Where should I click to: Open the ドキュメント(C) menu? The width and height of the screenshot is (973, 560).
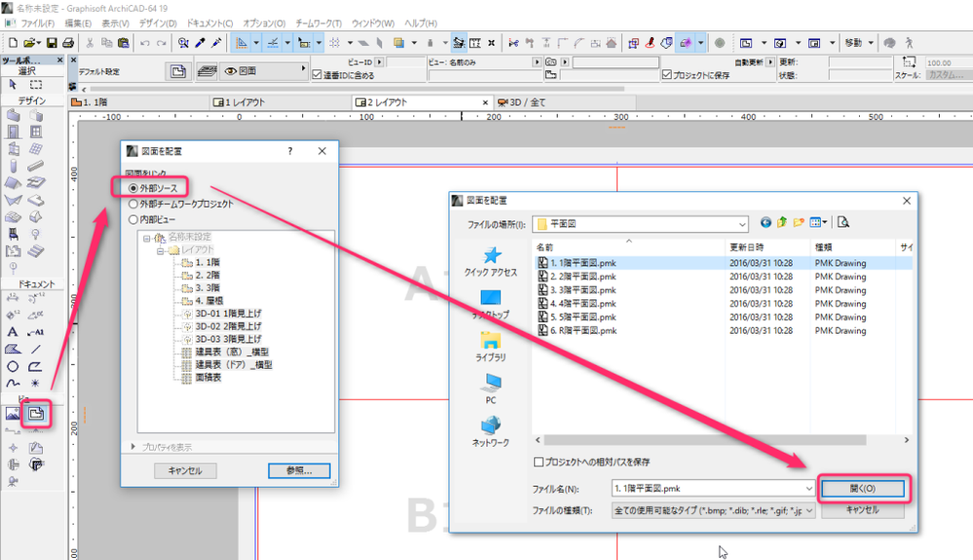pos(209,23)
